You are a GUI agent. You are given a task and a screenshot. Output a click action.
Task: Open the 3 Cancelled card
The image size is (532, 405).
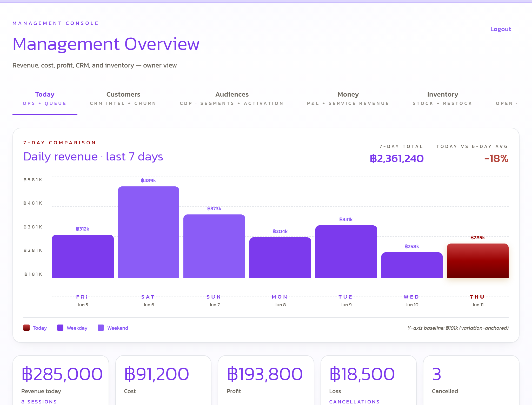coord(471,380)
